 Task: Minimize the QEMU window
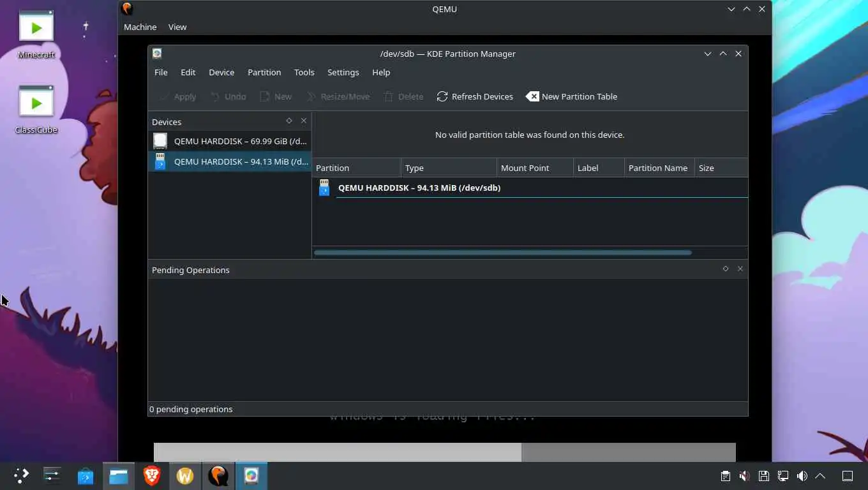731,9
